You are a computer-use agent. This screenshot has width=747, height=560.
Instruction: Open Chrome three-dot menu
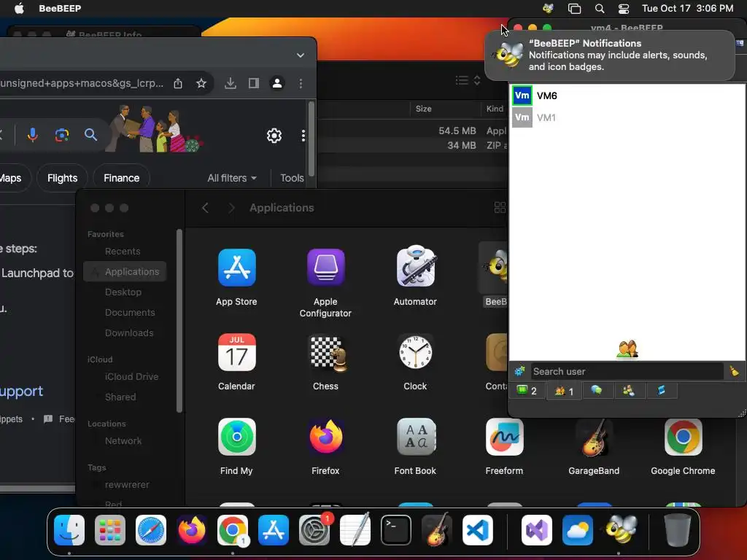[301, 83]
